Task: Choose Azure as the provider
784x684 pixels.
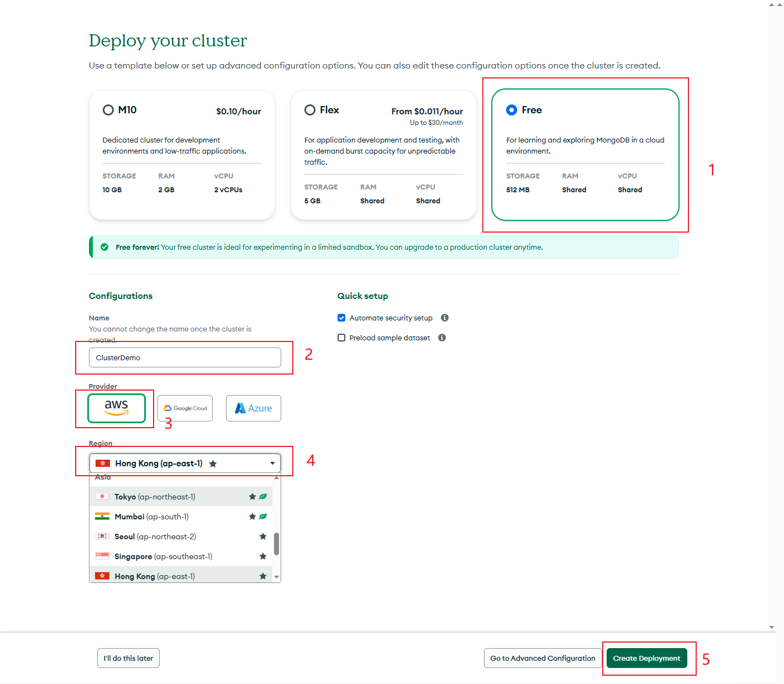Action: coord(254,408)
